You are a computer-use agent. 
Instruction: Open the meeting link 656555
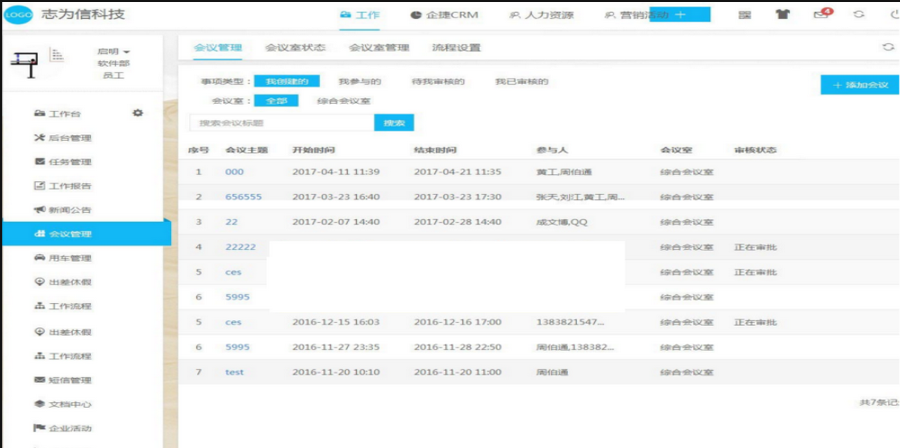tap(243, 197)
